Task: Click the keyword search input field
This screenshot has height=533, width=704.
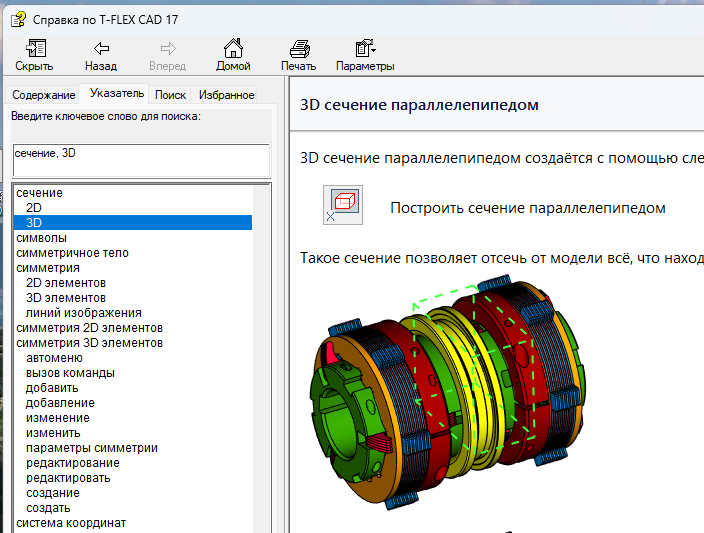Action: 140,160
